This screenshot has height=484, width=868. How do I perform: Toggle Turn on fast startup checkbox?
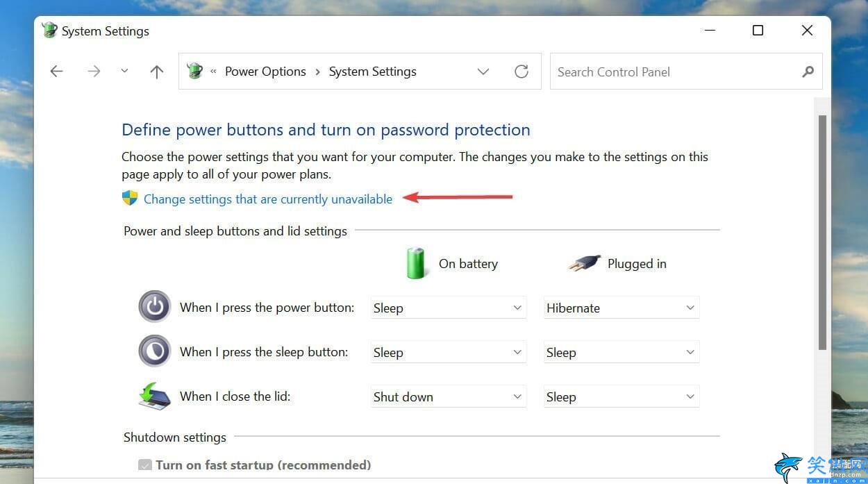145,465
